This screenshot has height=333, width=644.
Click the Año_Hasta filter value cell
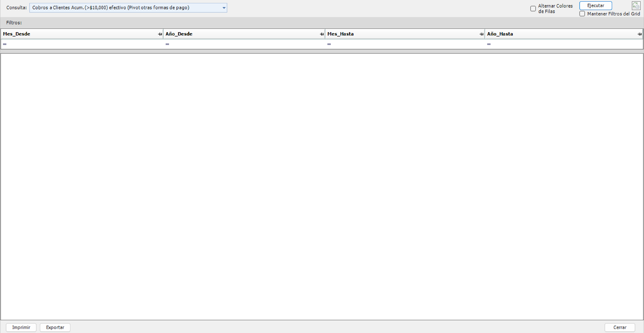point(567,44)
